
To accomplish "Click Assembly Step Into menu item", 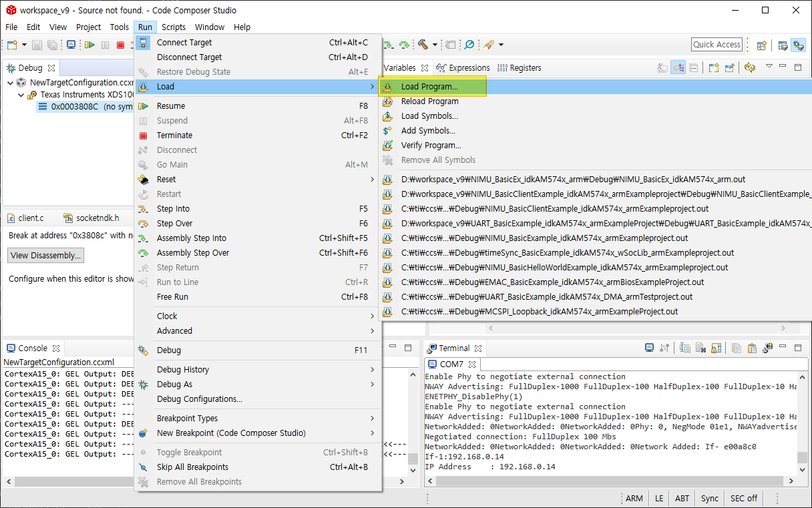I will coord(258,238).
